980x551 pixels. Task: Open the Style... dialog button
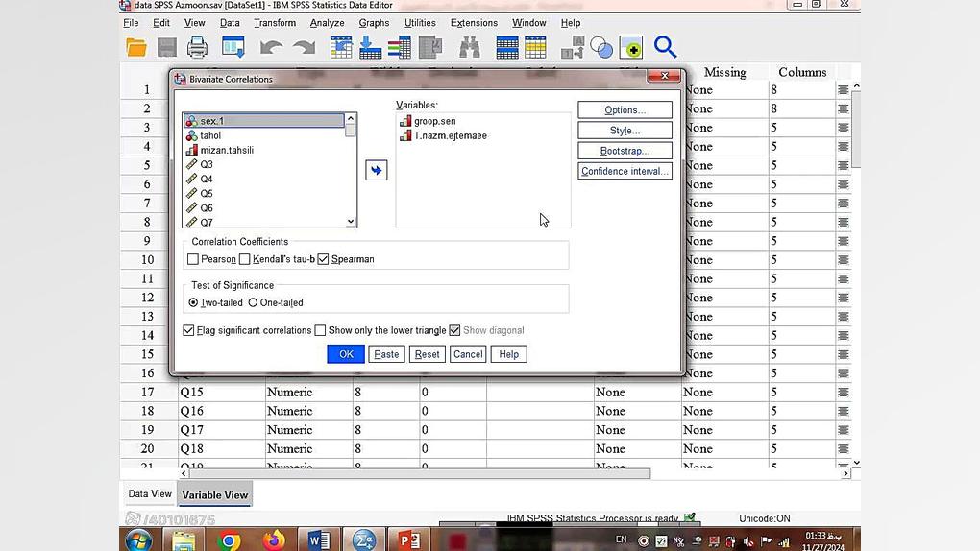click(x=625, y=131)
